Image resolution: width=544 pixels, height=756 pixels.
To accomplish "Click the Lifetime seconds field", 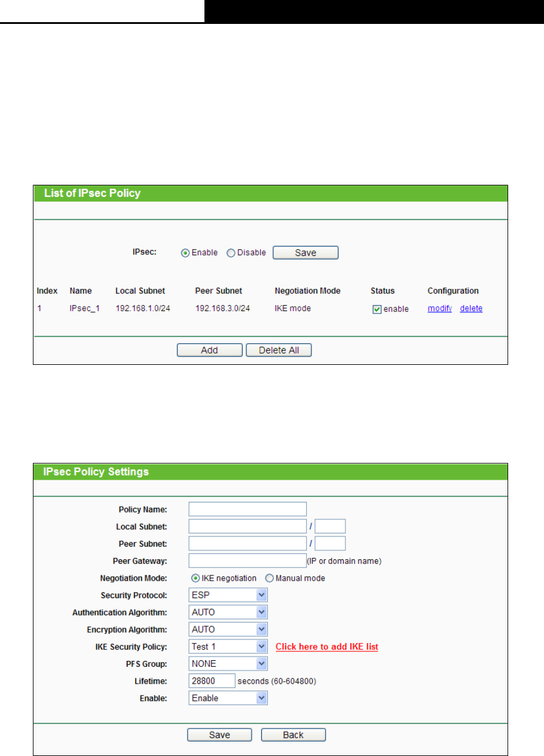I will click(x=212, y=681).
